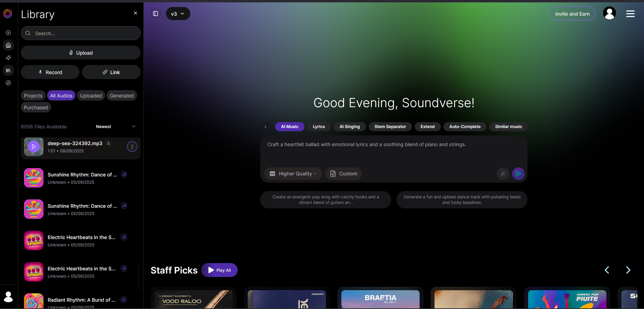
Task: Select the Library books icon in sidebar
Action: click(8, 70)
